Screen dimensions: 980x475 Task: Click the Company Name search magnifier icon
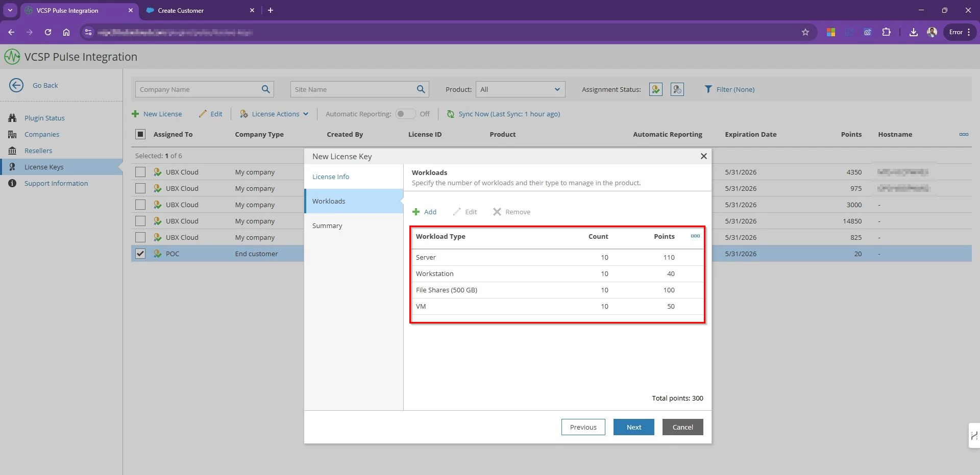(x=265, y=89)
